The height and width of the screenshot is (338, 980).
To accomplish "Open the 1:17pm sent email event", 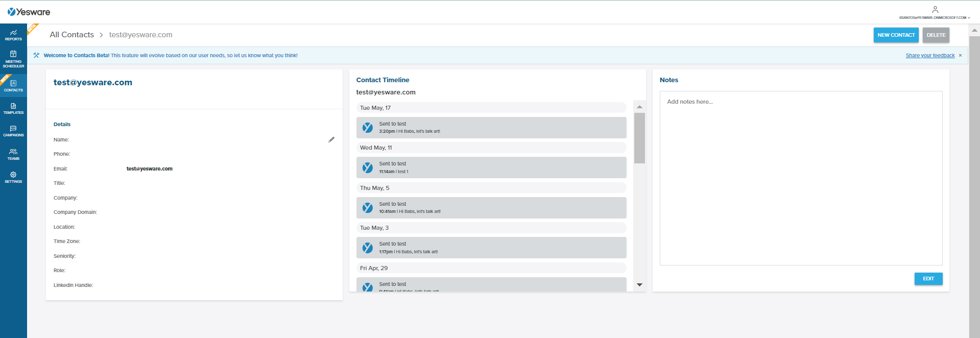I will coord(491,248).
